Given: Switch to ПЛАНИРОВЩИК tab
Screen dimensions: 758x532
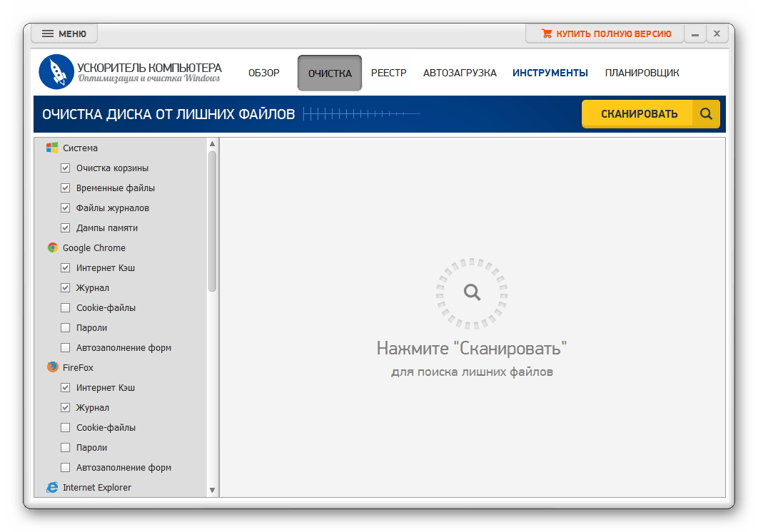Looking at the screenshot, I should (x=642, y=73).
